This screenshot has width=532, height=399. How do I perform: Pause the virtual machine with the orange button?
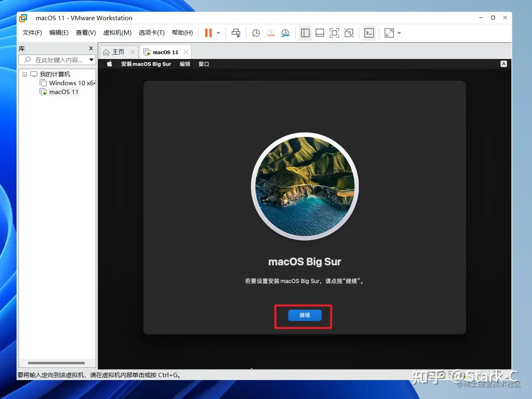tap(208, 33)
